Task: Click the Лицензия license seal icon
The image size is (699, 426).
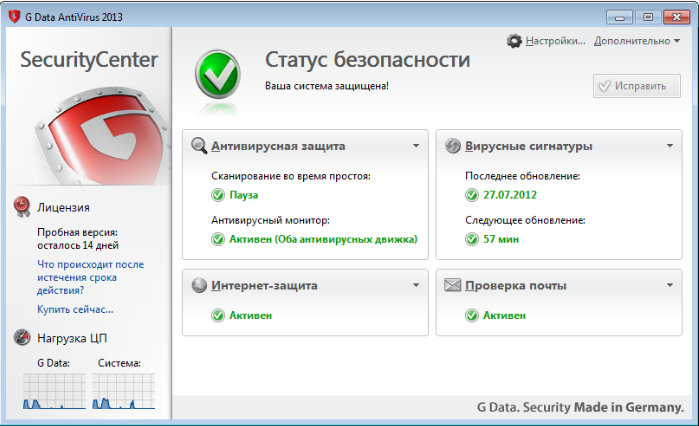Action: [21, 207]
